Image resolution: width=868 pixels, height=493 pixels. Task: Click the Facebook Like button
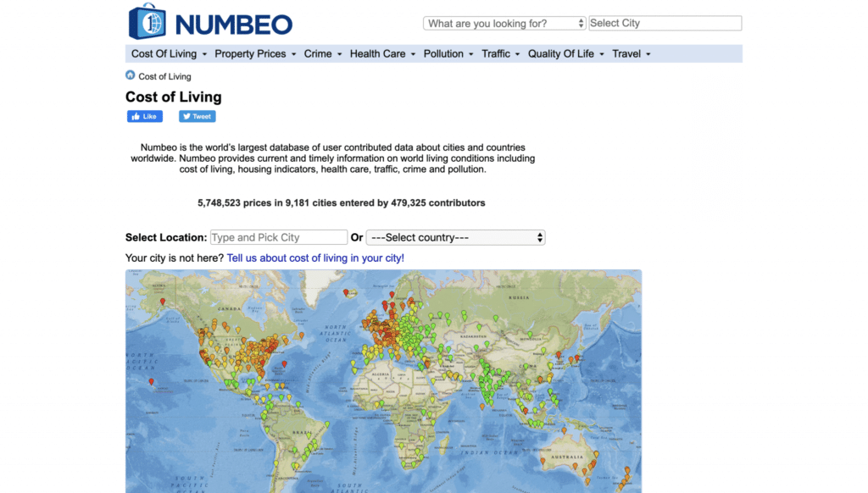[x=145, y=117]
